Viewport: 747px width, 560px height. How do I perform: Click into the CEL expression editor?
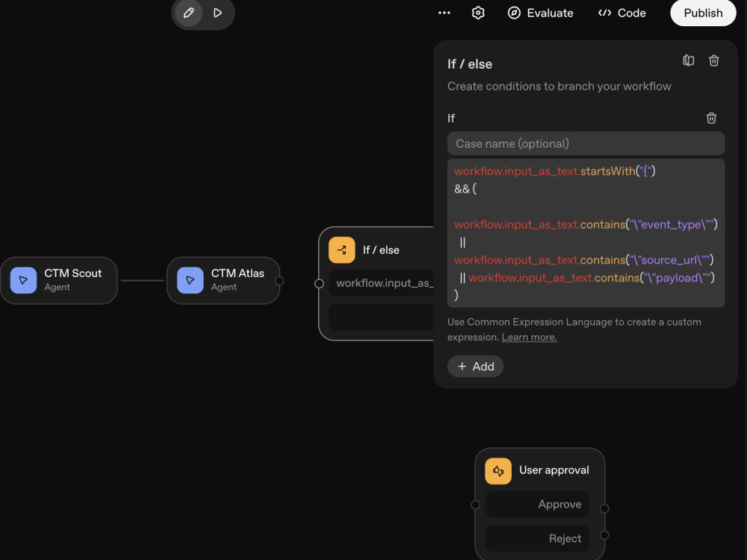[x=586, y=233]
